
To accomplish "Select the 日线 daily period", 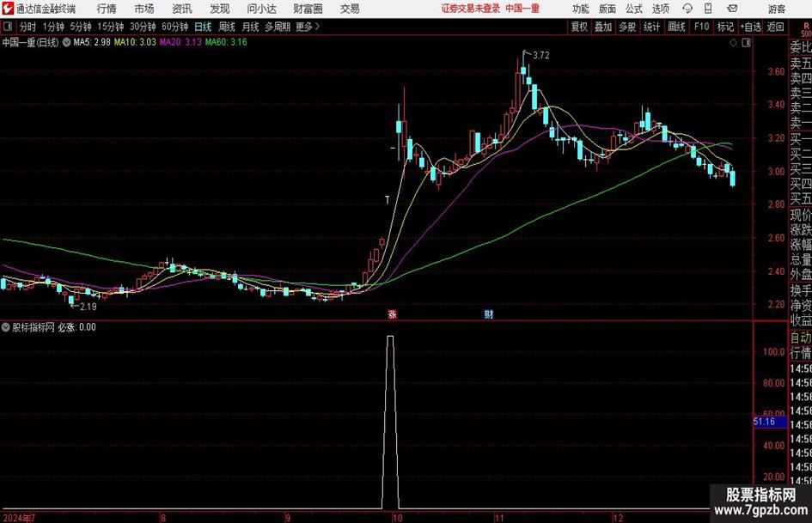I will [x=203, y=27].
